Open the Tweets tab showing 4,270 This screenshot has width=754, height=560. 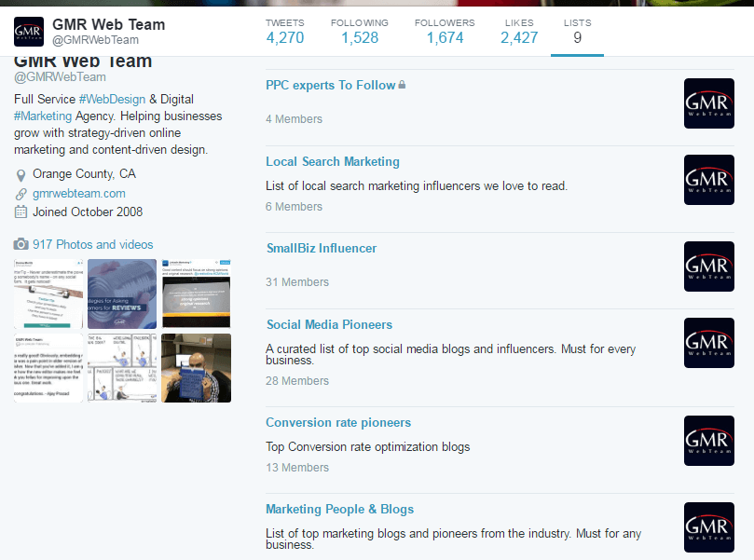[x=285, y=32]
